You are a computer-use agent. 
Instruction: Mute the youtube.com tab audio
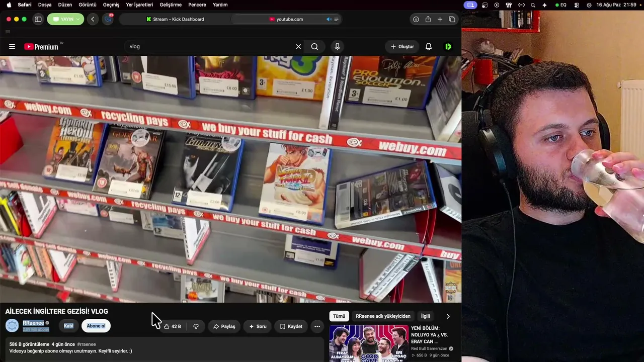[329, 19]
